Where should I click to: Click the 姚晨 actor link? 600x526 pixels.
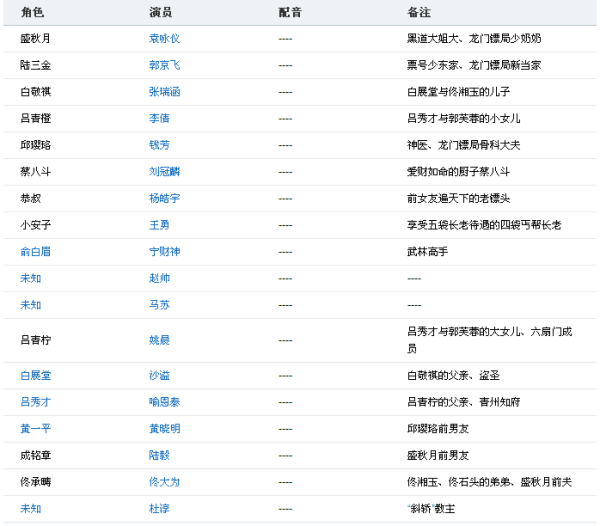click(x=159, y=340)
